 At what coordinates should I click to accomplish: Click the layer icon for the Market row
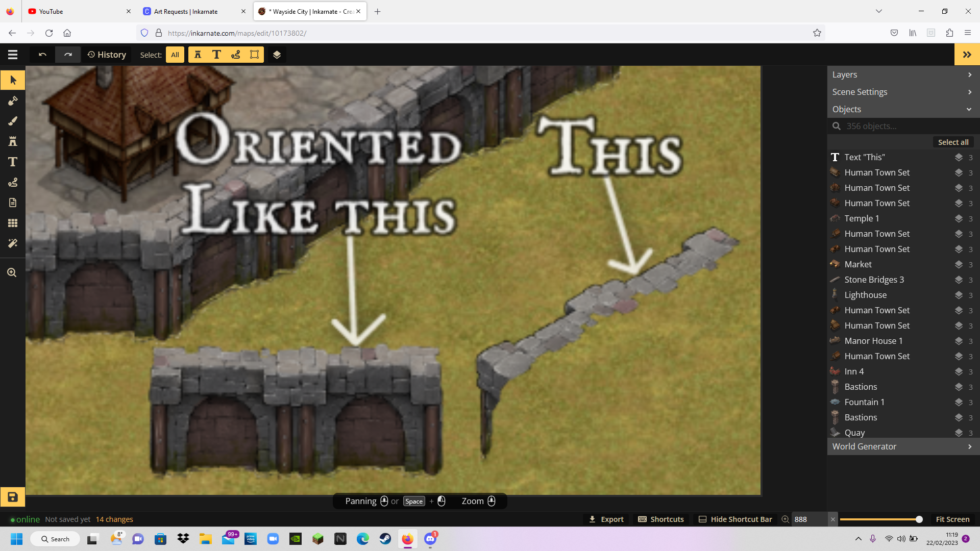pyautogui.click(x=959, y=264)
